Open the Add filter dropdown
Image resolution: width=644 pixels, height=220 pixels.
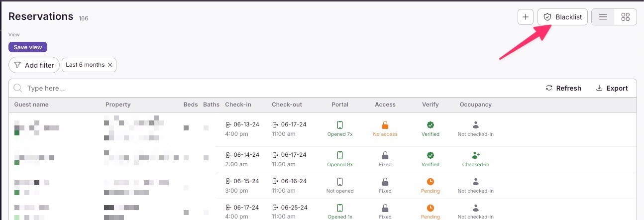(34, 65)
